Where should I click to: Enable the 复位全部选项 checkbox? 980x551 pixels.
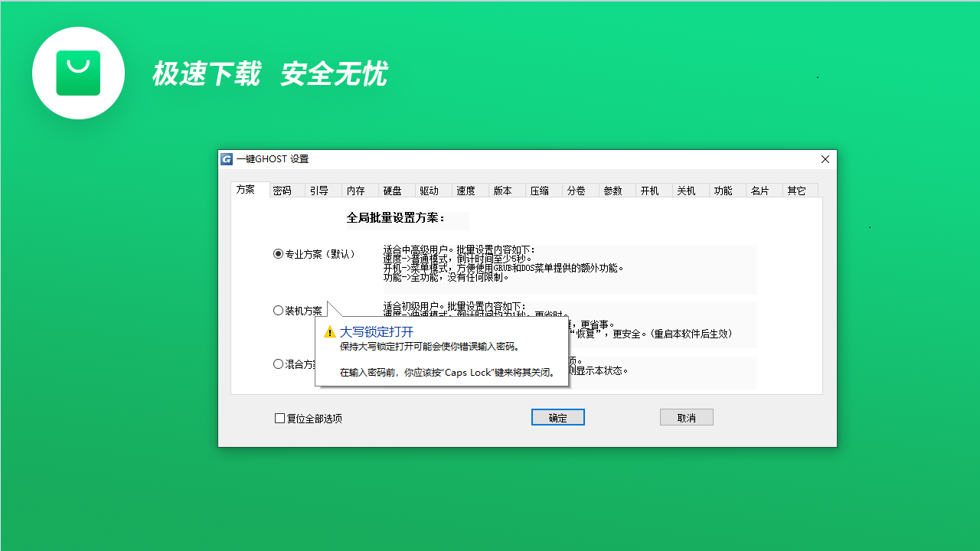coord(279,418)
